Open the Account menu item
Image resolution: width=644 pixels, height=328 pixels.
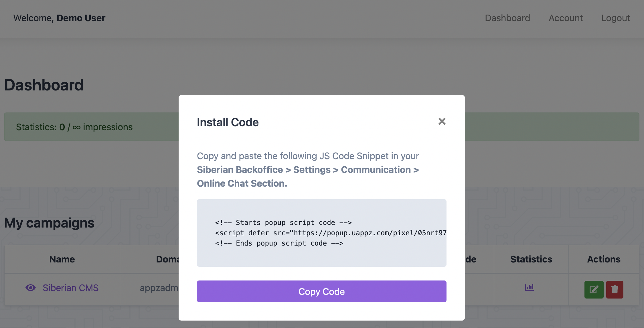[x=566, y=18]
